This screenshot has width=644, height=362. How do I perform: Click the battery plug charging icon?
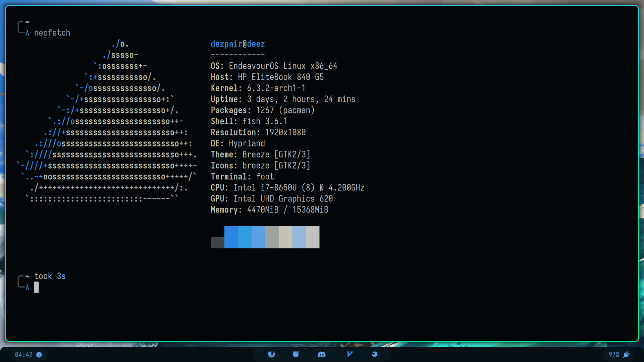tap(626, 355)
